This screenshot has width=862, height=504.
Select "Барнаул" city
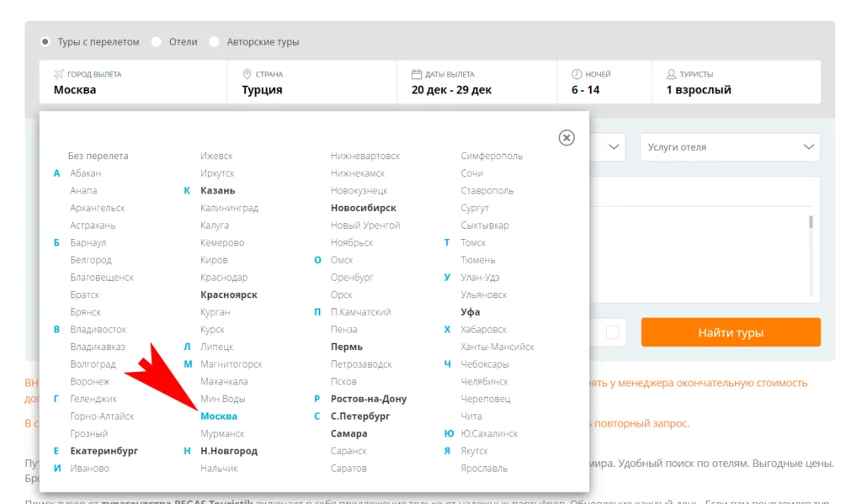click(x=88, y=242)
